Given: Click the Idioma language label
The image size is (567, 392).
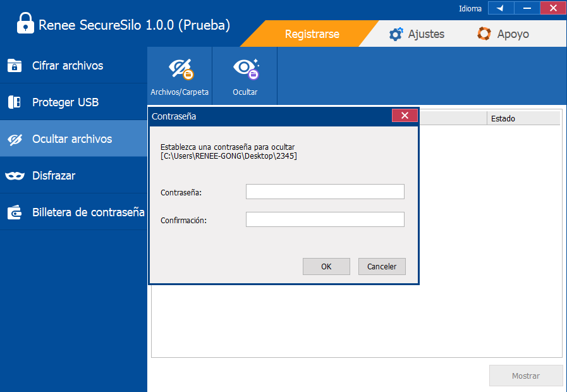Looking at the screenshot, I should tap(470, 9).
